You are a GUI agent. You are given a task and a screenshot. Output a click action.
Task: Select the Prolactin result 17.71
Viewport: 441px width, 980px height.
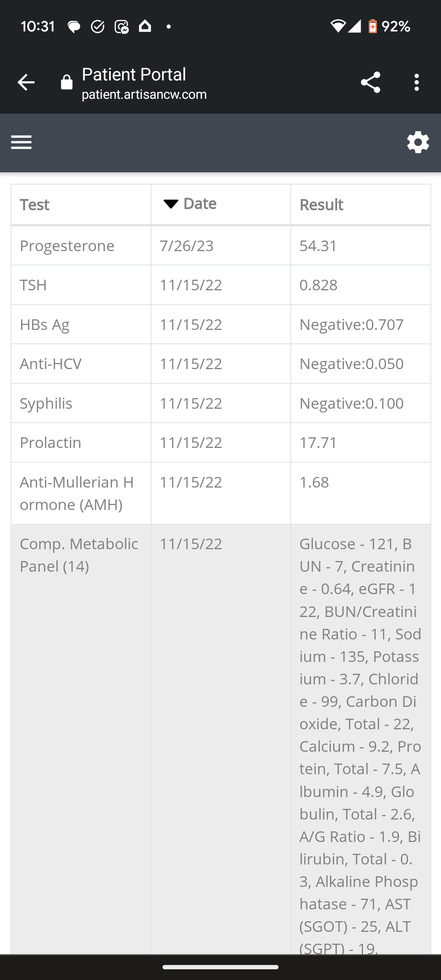pyautogui.click(x=318, y=443)
